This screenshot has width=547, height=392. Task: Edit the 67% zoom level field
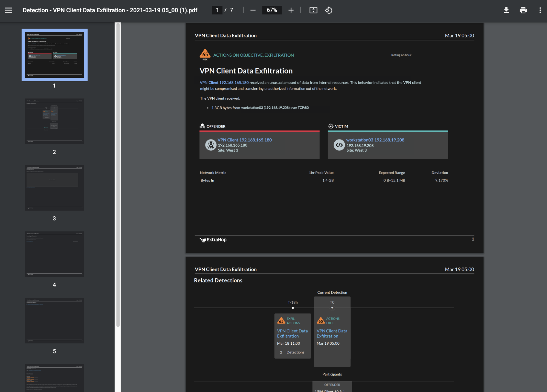(272, 10)
